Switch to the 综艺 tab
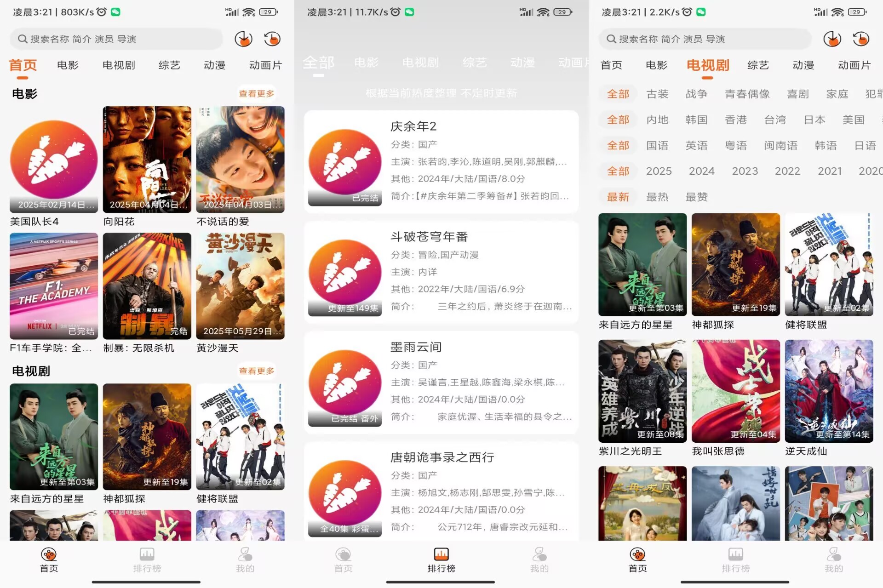 click(x=169, y=65)
